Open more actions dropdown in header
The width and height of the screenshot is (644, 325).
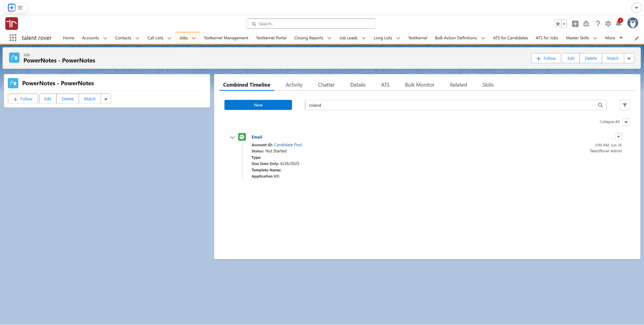pyautogui.click(x=629, y=59)
